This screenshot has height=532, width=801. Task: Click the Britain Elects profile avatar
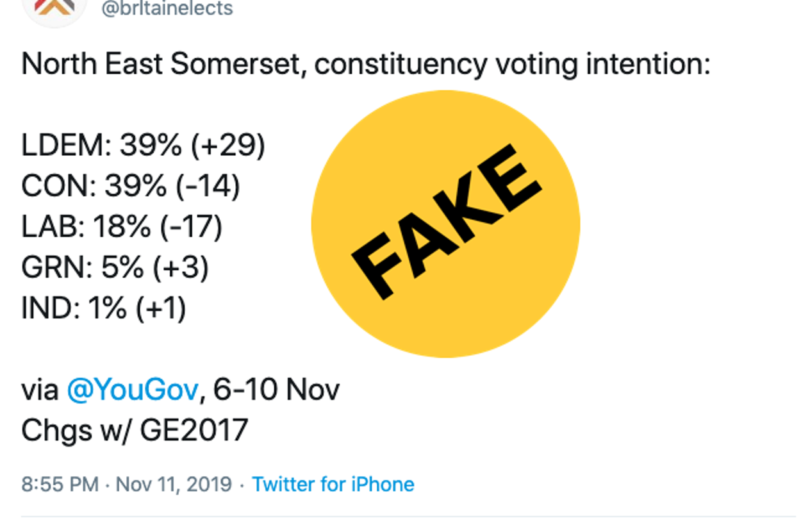tap(54, 8)
